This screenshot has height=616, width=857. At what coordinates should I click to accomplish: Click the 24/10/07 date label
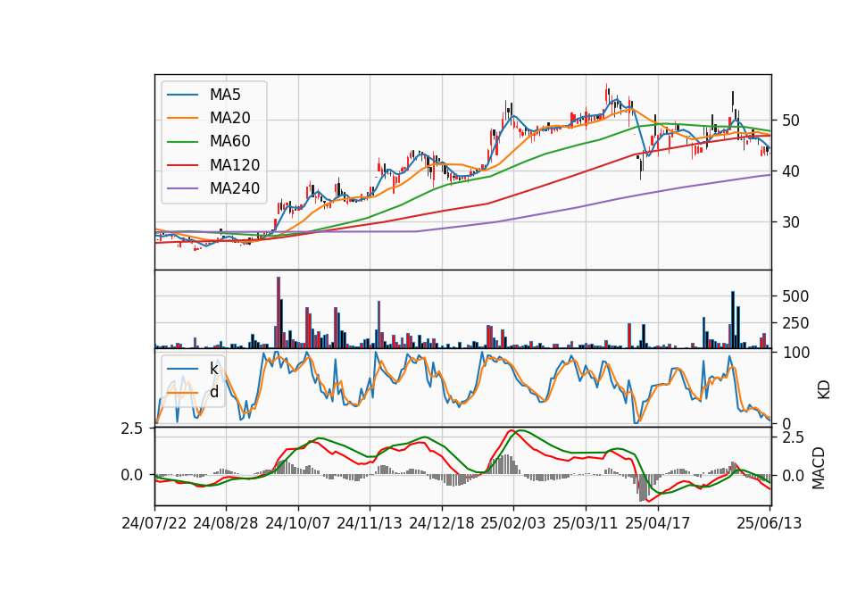click(x=298, y=523)
